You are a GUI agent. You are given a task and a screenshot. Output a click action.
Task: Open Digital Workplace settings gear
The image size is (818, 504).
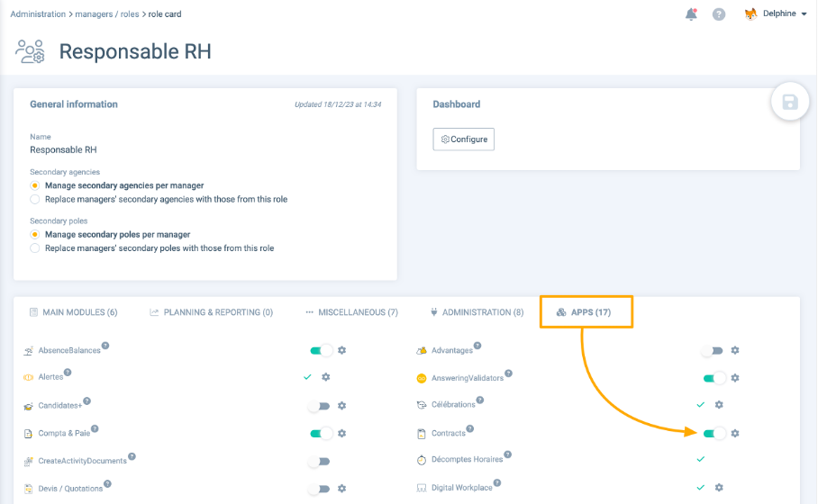click(719, 488)
